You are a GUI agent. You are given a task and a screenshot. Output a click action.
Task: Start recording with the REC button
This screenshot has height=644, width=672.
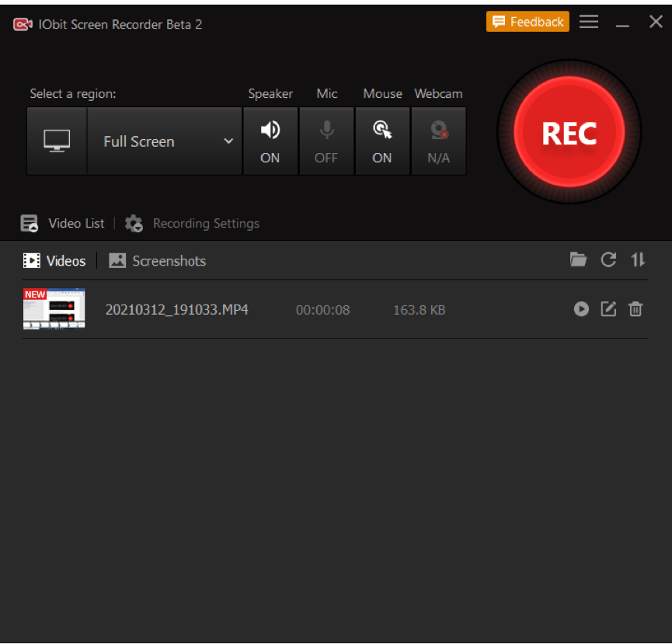point(569,131)
